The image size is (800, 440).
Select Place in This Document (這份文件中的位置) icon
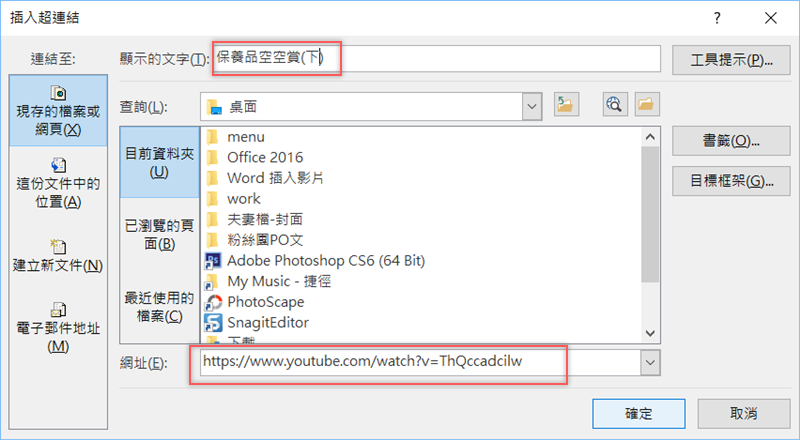(58, 165)
